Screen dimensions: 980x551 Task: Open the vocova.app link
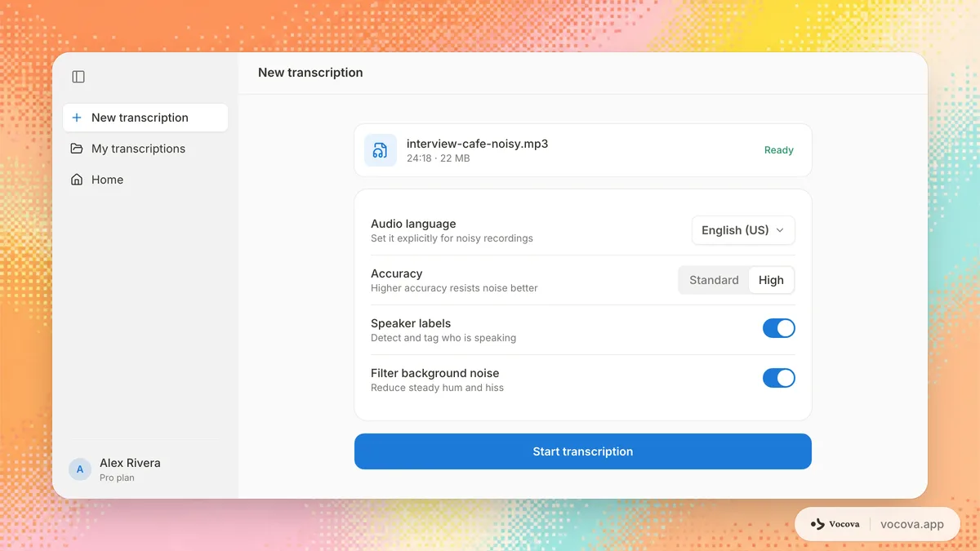click(x=912, y=524)
